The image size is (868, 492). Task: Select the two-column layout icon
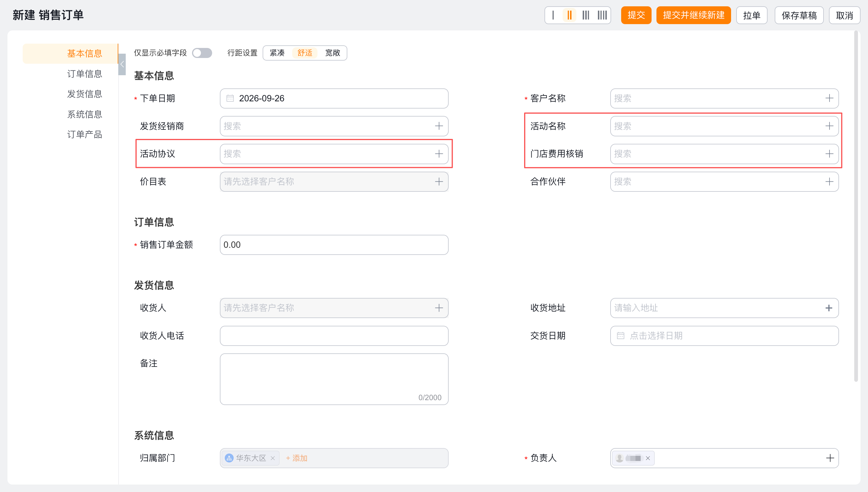[x=569, y=15]
